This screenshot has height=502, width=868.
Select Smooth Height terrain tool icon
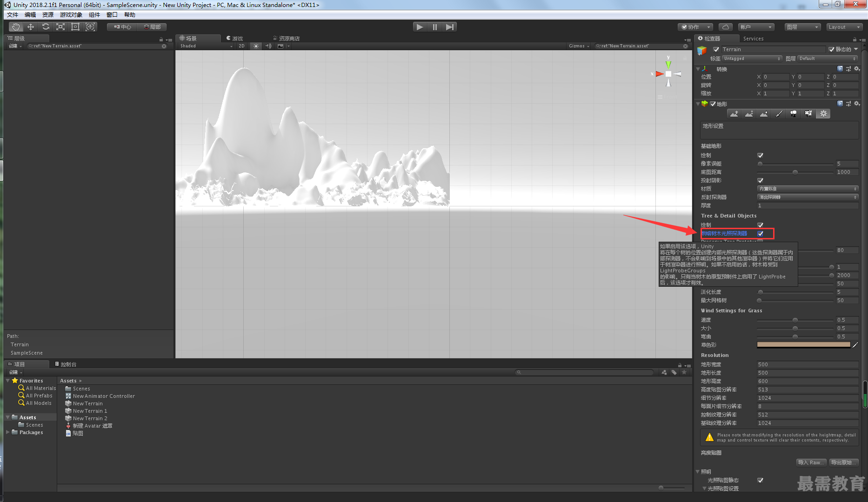coord(764,114)
